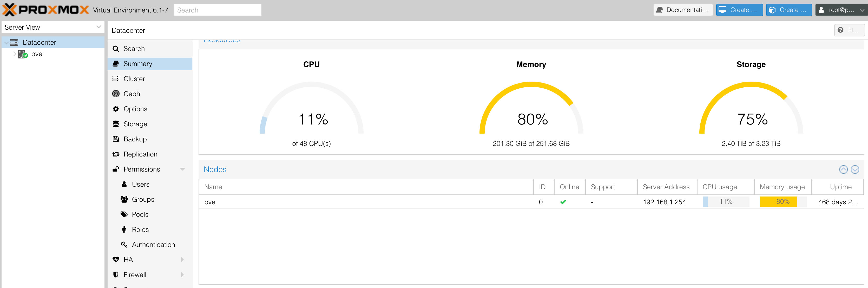This screenshot has width=868, height=288.
Task: Click the Search magnifier icon in the menu
Action: [116, 49]
